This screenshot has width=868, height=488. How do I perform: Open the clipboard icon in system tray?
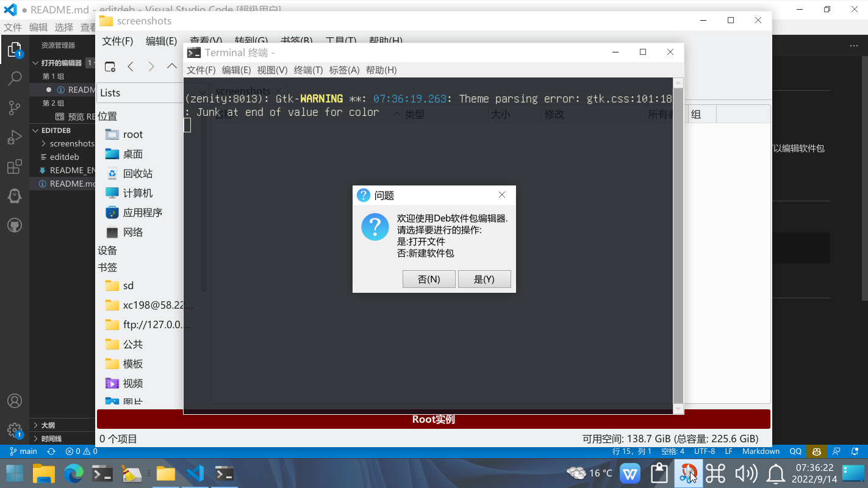tap(659, 473)
